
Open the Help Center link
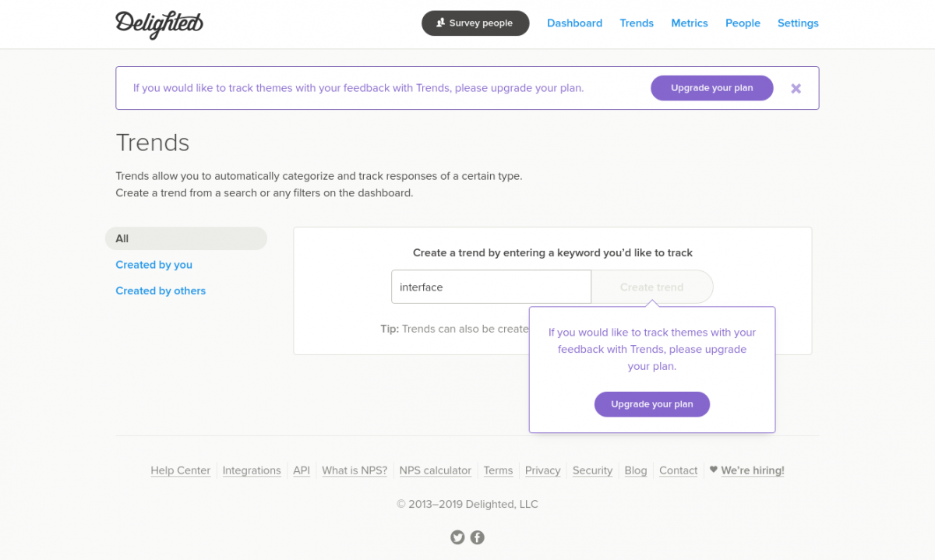point(181,470)
